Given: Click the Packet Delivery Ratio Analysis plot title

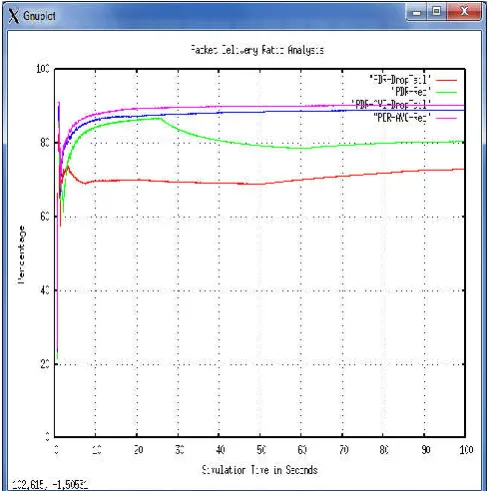Looking at the screenshot, I should pos(257,50).
